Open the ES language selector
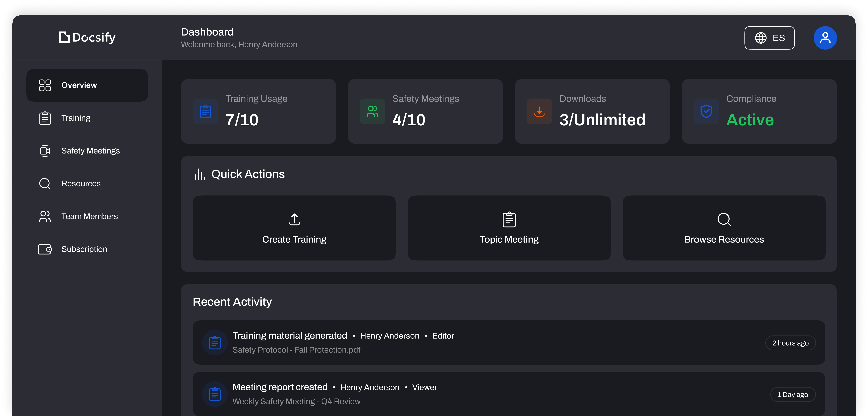 (769, 38)
